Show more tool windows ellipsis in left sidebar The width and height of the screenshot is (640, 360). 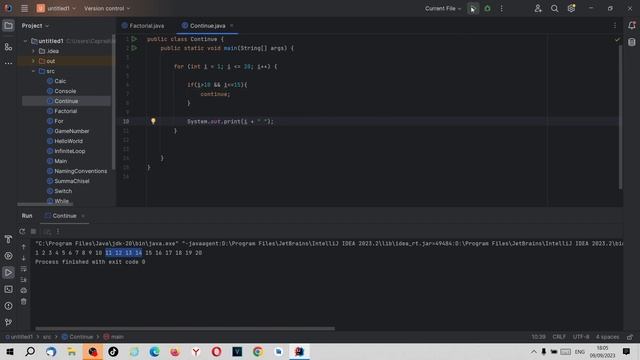tap(8, 63)
